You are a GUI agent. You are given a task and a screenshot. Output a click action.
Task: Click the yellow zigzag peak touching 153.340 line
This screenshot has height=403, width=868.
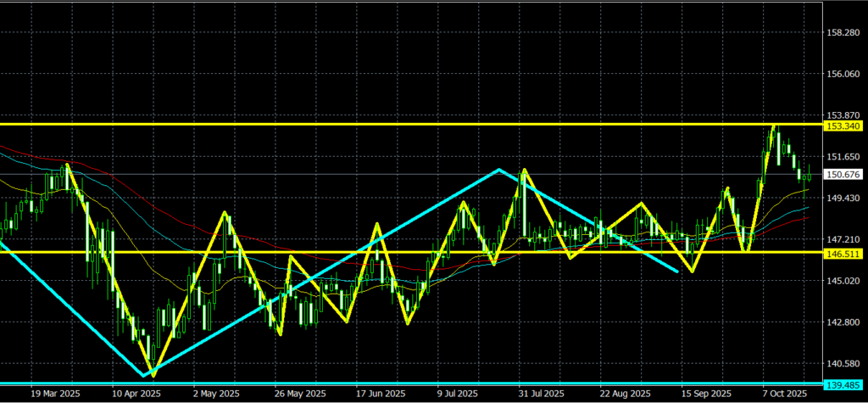pyautogui.click(x=774, y=126)
